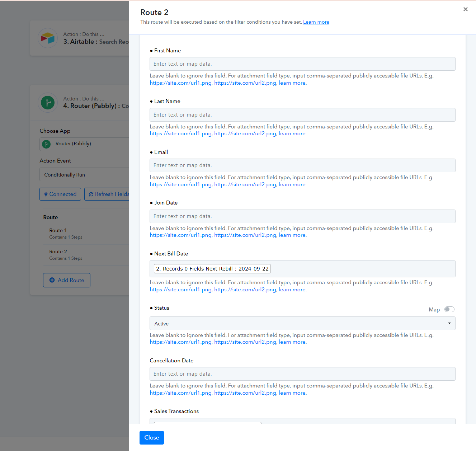Click the First Name input field
Image resolution: width=476 pixels, height=451 pixels.
click(302, 64)
